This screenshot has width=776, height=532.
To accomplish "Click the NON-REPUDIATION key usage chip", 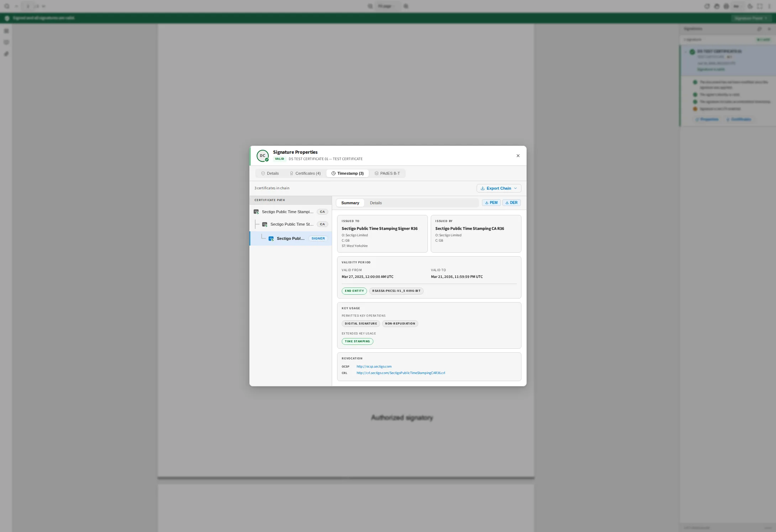I will pos(400,323).
